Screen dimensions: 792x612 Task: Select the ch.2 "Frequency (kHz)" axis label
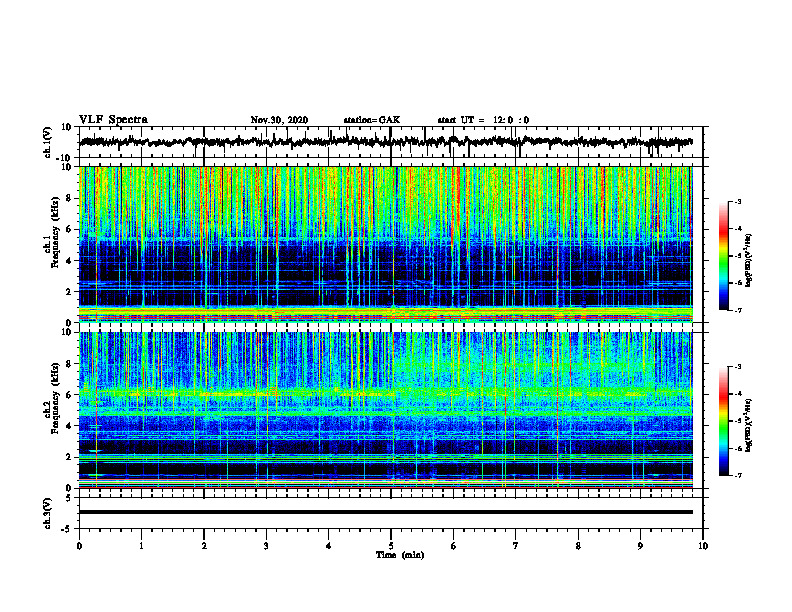pyautogui.click(x=54, y=398)
